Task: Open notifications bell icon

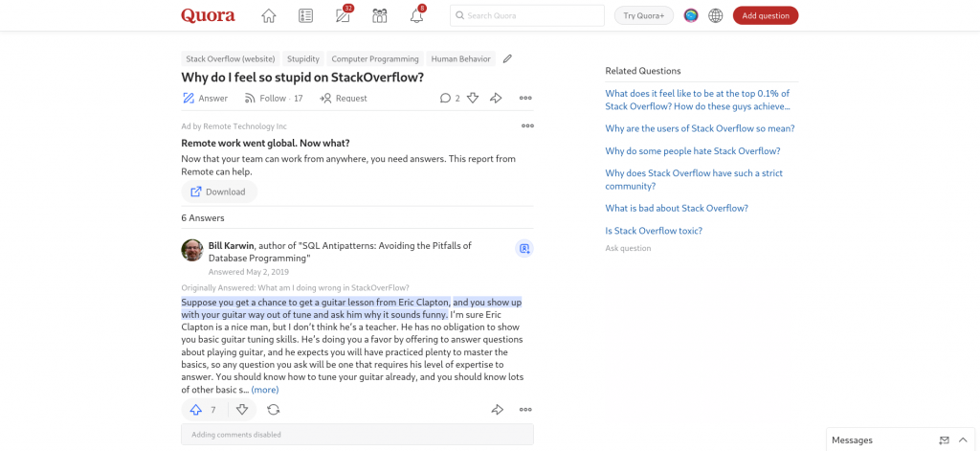Action: tap(416, 15)
